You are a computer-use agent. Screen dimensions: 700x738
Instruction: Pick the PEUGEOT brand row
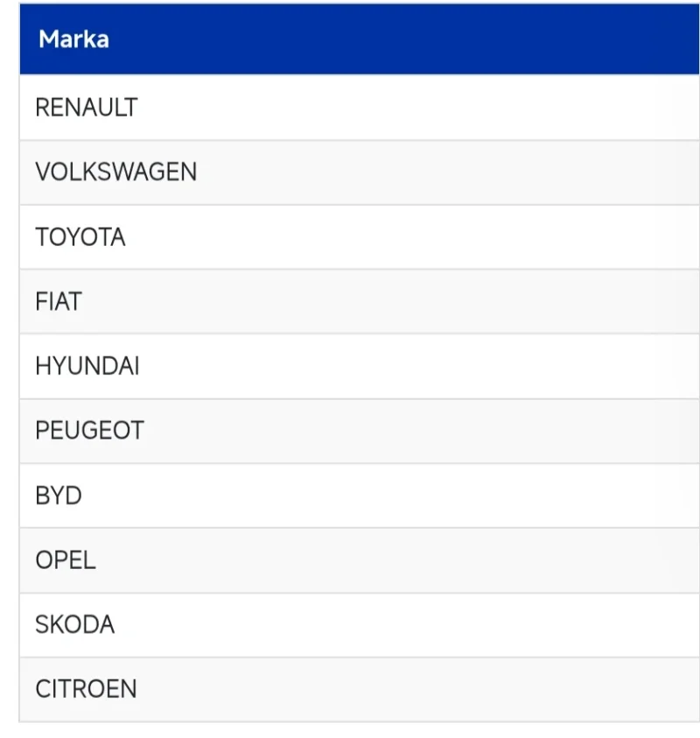[x=350, y=432]
